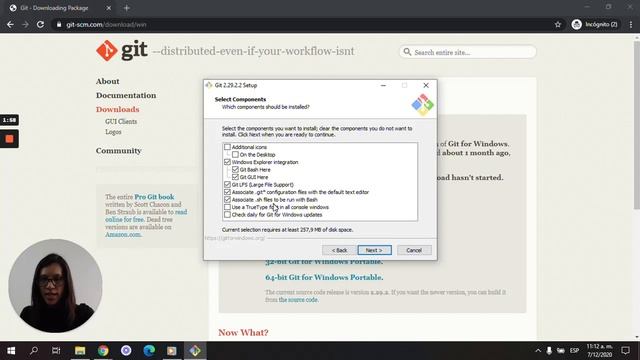640x360 pixels.
Task: Click the microphone tray icon
Action: pyautogui.click(x=549, y=351)
